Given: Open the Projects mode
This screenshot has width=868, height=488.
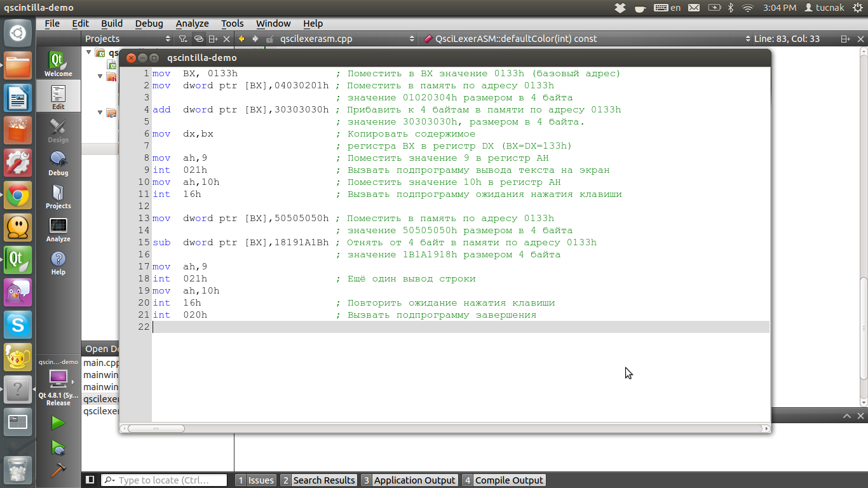Looking at the screenshot, I should [58, 196].
